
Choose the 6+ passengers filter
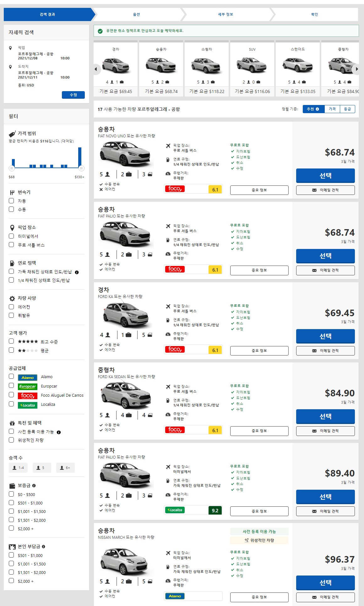click(x=65, y=468)
